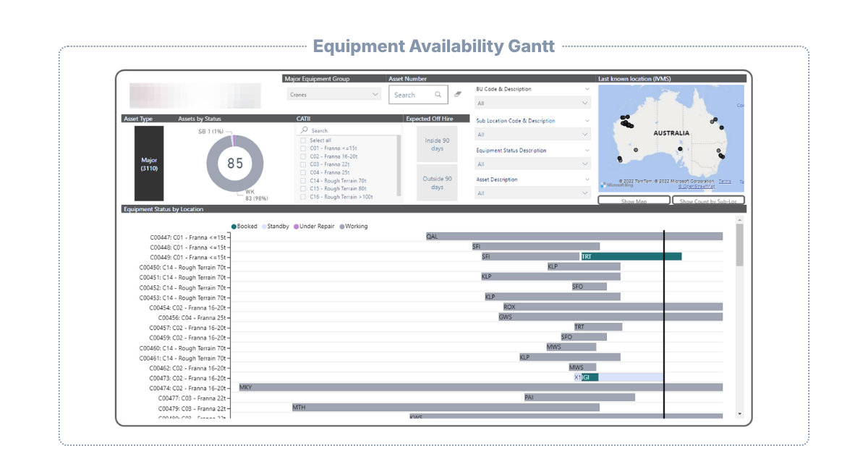Check C03 - Franna 22t option
This screenshot has width=868, height=456.
303,164
